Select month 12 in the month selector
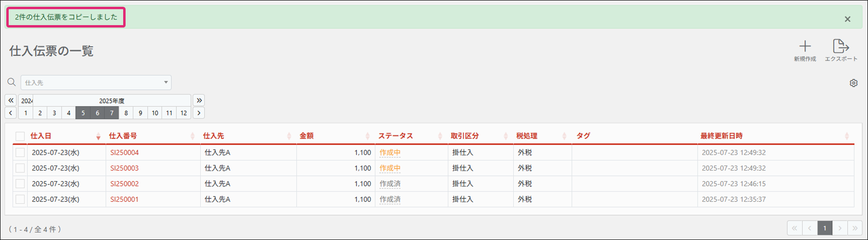The image size is (868, 240). tap(184, 113)
